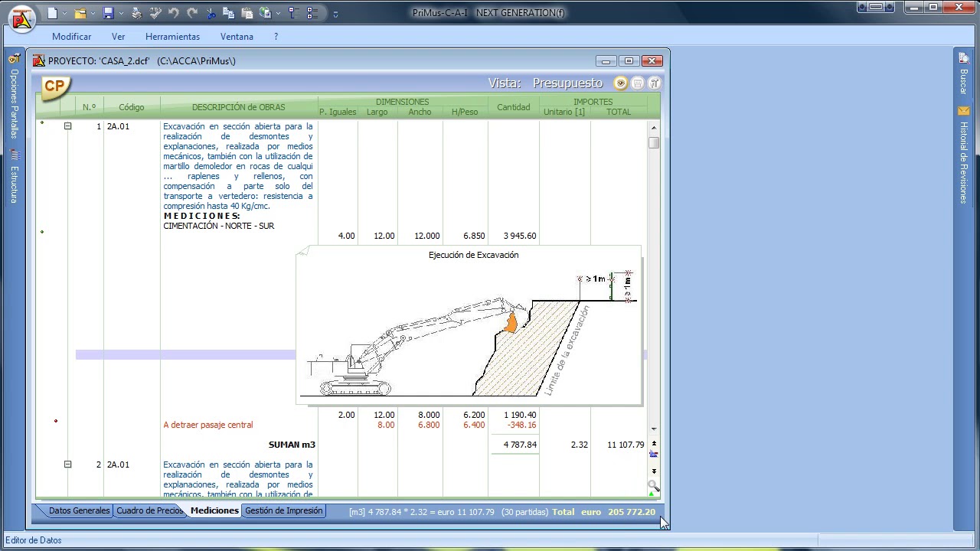980x551 pixels.
Task: Open the dropdown beside the globe icon
Action: (277, 14)
